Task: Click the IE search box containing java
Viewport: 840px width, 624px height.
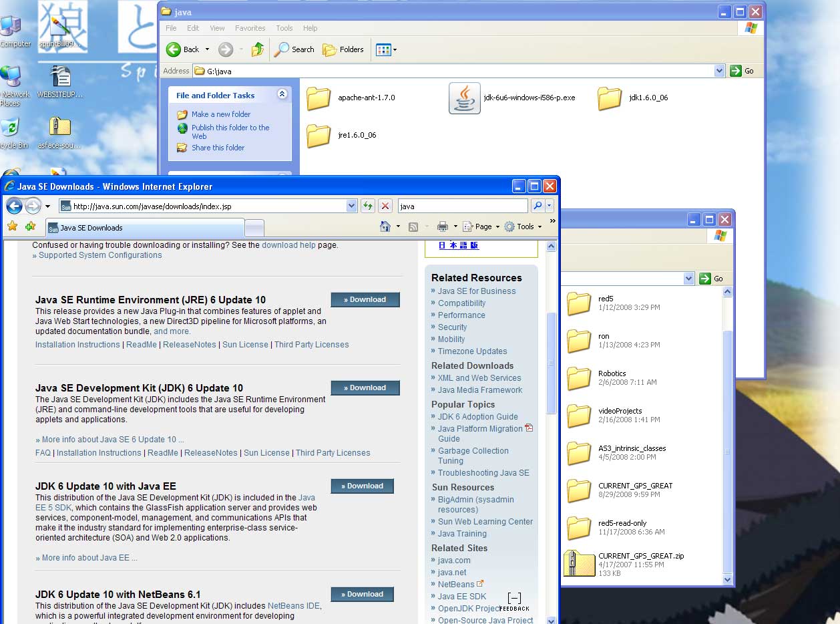Action: 463,206
